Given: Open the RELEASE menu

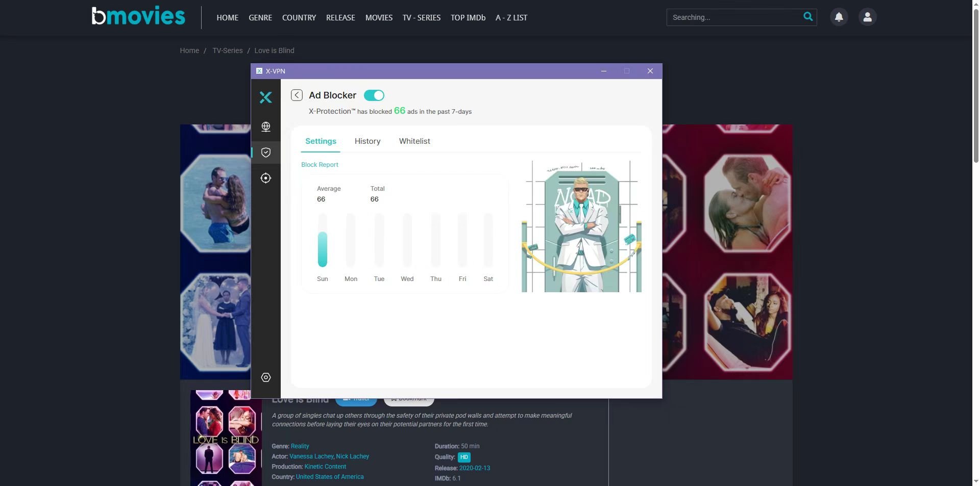Looking at the screenshot, I should [340, 17].
